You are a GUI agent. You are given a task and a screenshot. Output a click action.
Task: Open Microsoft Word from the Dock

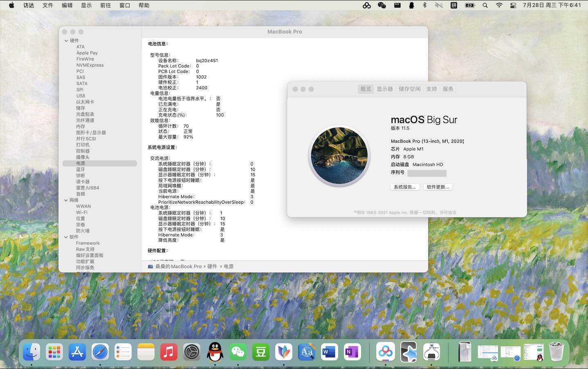coord(329,352)
